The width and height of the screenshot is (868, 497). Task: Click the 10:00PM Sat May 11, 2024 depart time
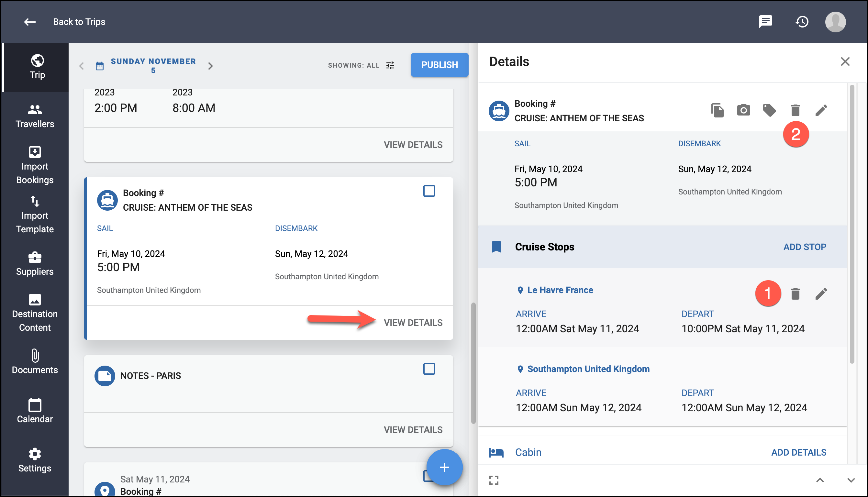tap(742, 329)
